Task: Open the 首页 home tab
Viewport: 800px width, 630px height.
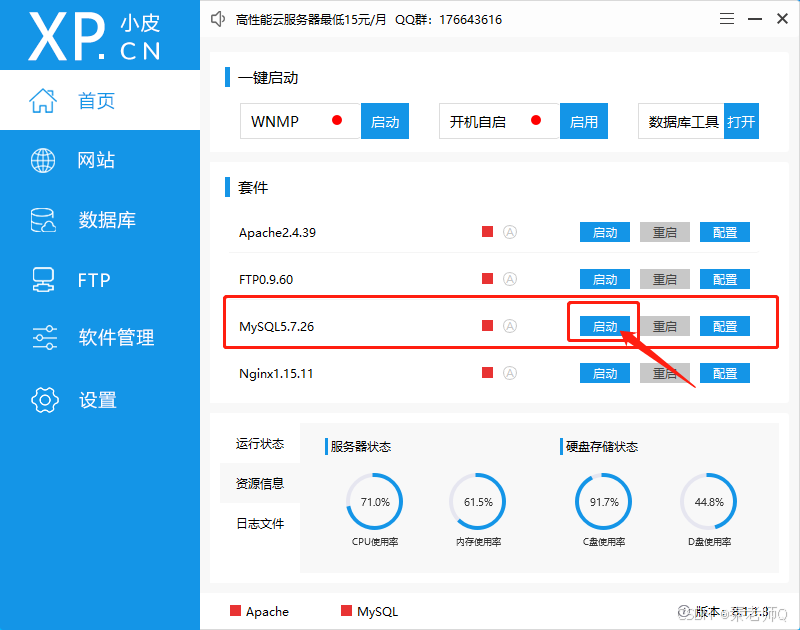Action: point(100,100)
